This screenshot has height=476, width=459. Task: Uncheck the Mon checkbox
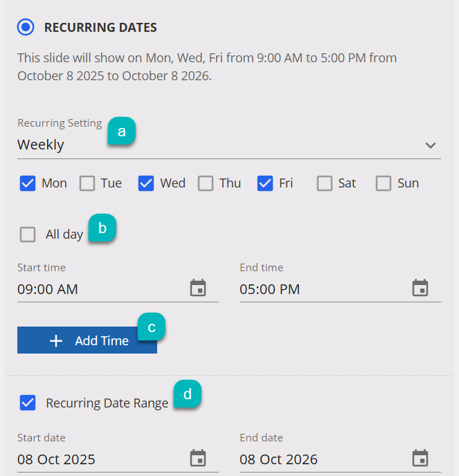point(28,183)
